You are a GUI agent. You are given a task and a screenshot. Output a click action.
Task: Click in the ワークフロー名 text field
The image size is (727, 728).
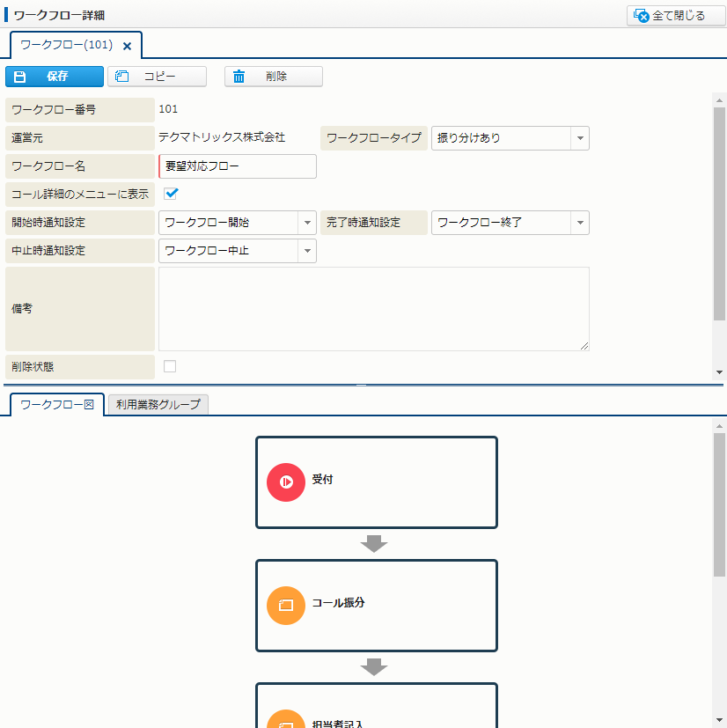[238, 166]
